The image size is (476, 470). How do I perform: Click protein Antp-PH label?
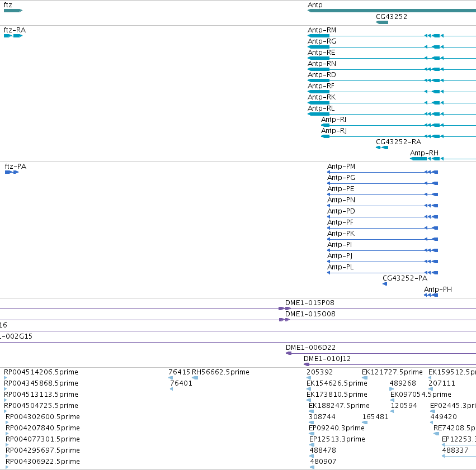pyautogui.click(x=438, y=289)
